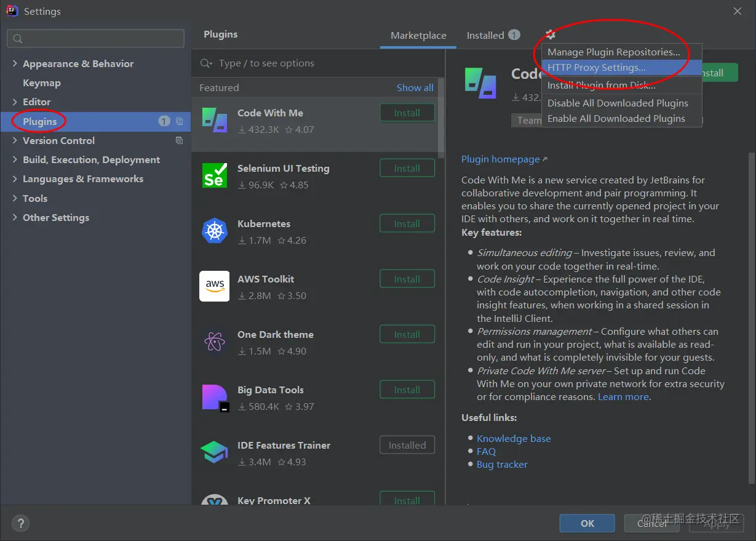Open the FAQ link
The image size is (756, 541).
pos(486,452)
